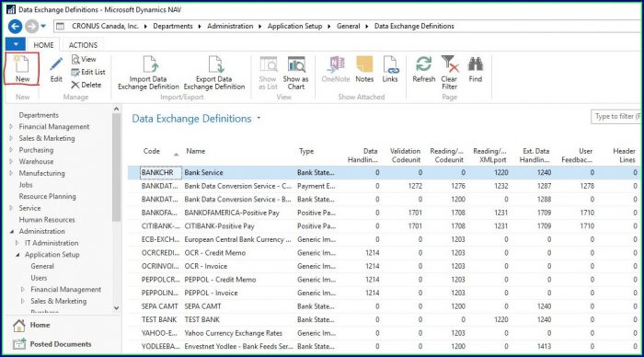Select View in the Manage group
Image resolution: width=644 pixels, height=357 pixels.
84,59
